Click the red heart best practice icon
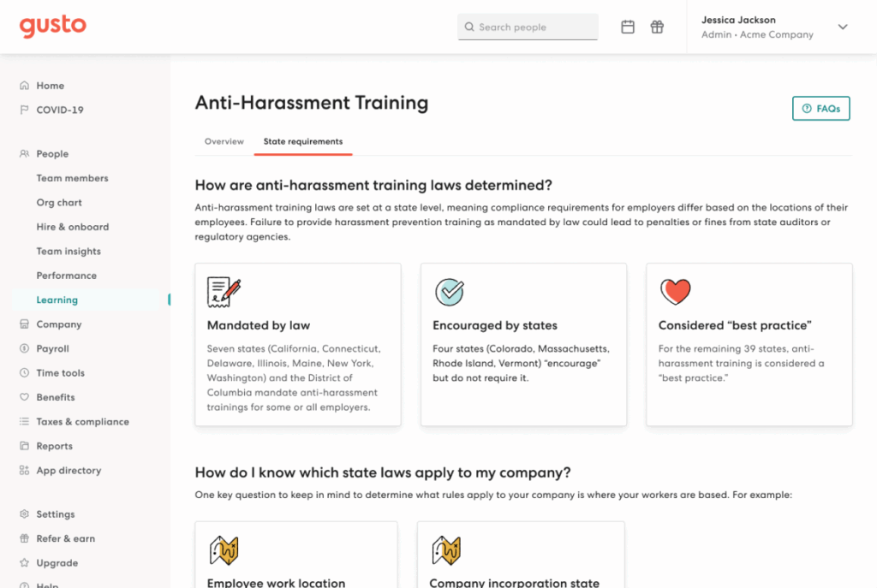The width and height of the screenshot is (877, 588). point(675,292)
